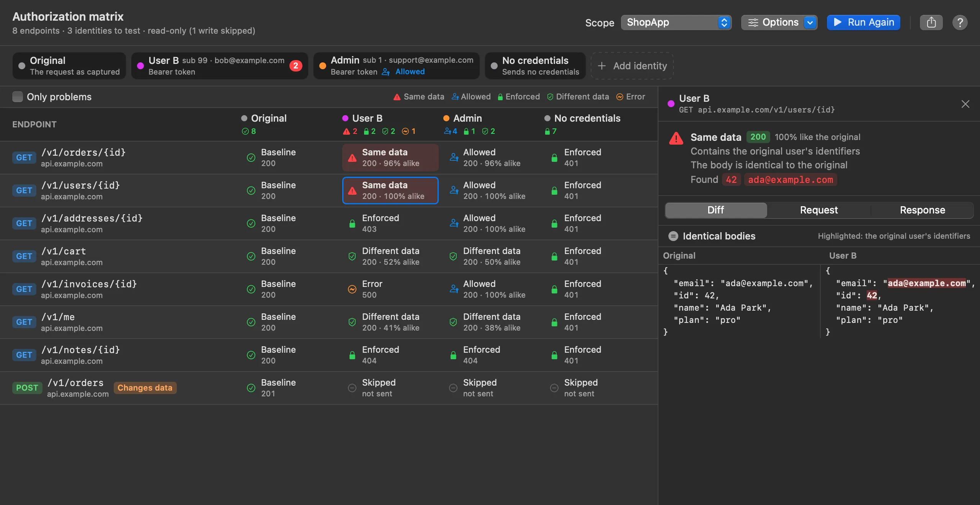This screenshot has width=980, height=505.
Task: Click the ENDPOINT column header
Action: point(34,124)
